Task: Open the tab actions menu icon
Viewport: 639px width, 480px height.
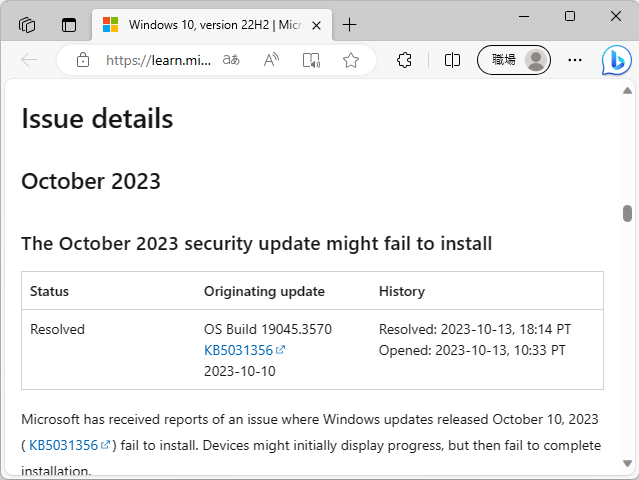Action: pyautogui.click(x=69, y=24)
